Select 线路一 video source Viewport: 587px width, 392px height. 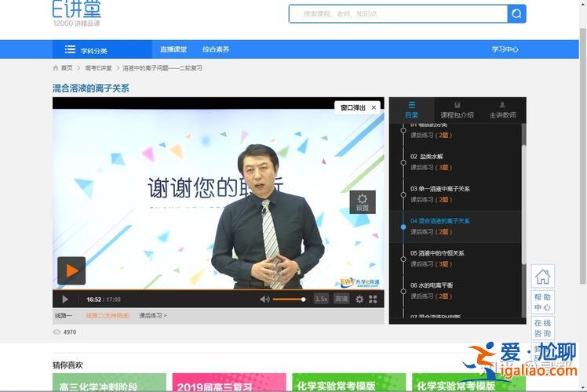64,315
